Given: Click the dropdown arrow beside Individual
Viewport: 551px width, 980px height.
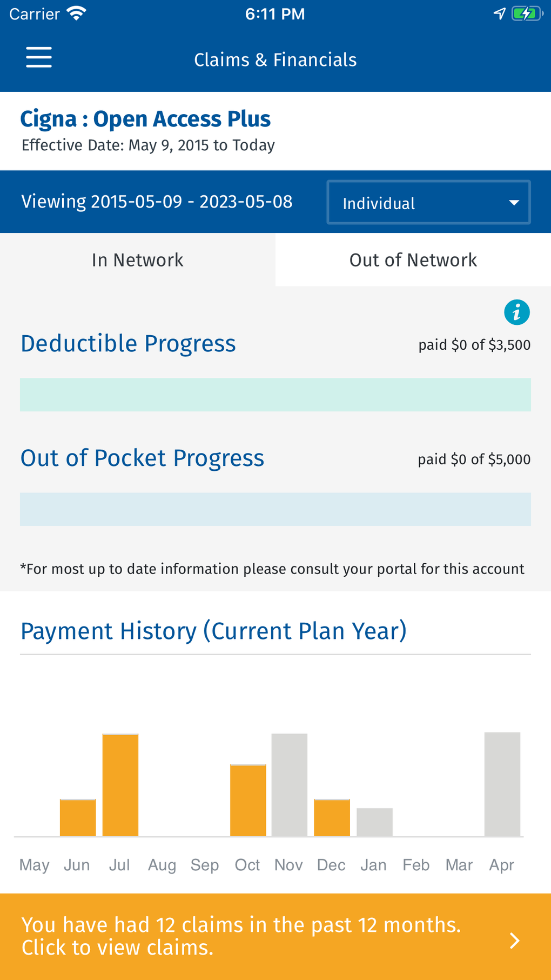Looking at the screenshot, I should [514, 203].
